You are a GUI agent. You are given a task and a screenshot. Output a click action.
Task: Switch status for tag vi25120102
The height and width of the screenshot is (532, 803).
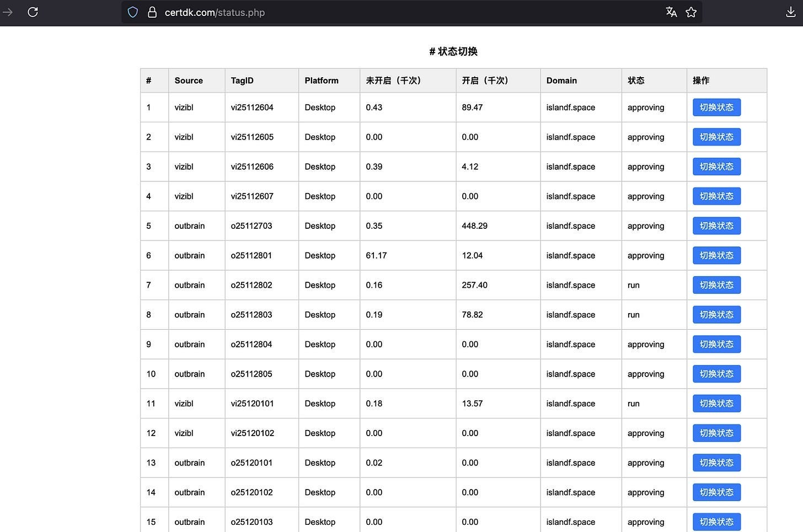716,433
